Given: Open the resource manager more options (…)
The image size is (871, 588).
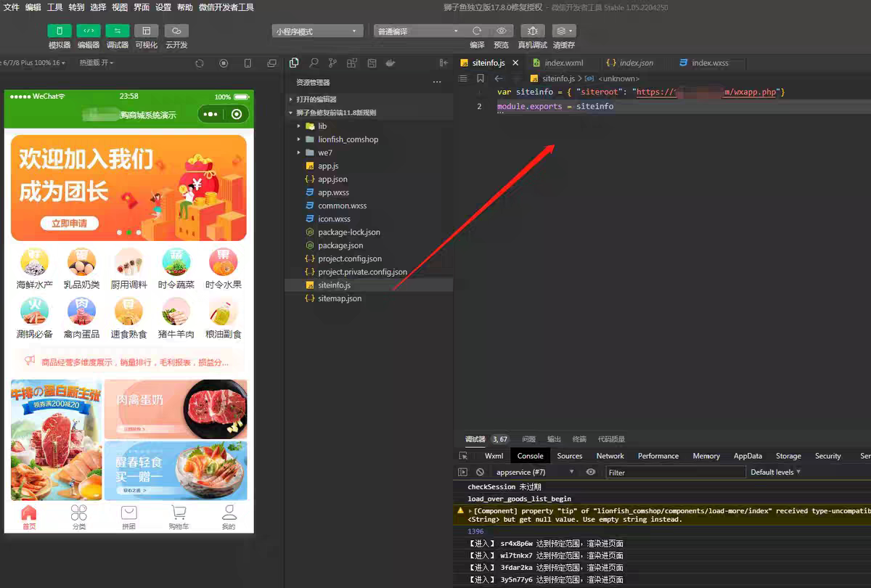Looking at the screenshot, I should 437,82.
